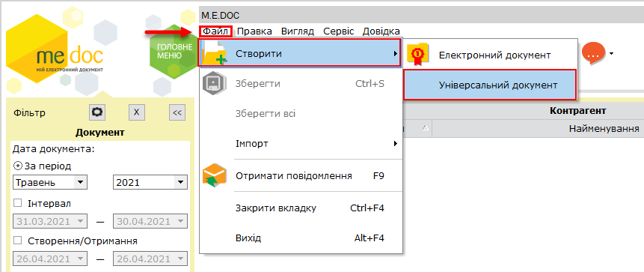The width and height of the screenshot is (644, 272).
Task: Click the certificate Електронний документ icon
Action: (x=417, y=55)
